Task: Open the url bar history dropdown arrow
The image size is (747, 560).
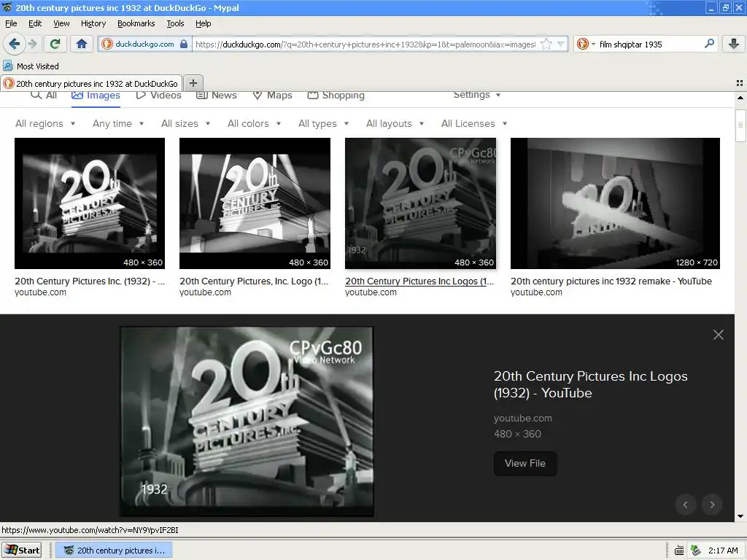Action: pyautogui.click(x=561, y=44)
